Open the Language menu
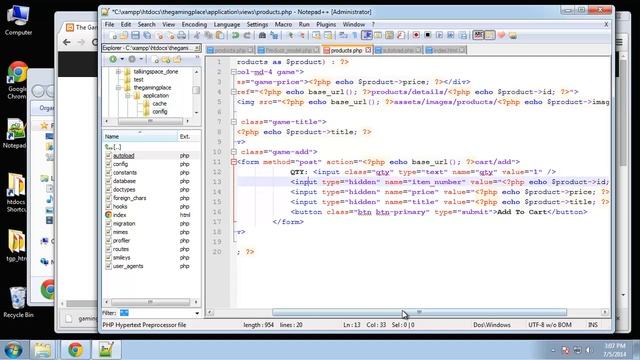640x360 pixels. point(227,24)
